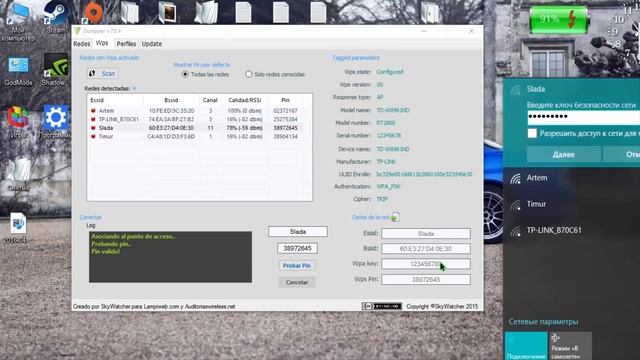Click Wi-Fi signal icon next to Artem network
The width and height of the screenshot is (640, 360).
(516, 178)
